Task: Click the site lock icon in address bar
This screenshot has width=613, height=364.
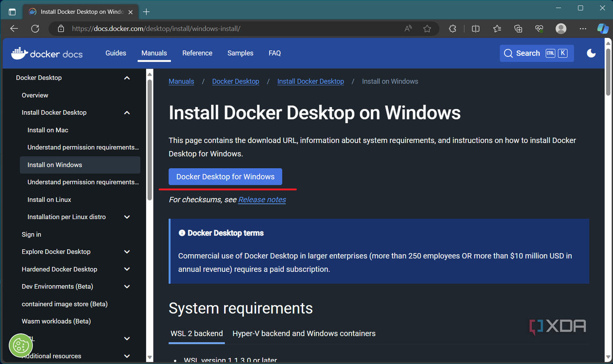Action: click(61, 28)
